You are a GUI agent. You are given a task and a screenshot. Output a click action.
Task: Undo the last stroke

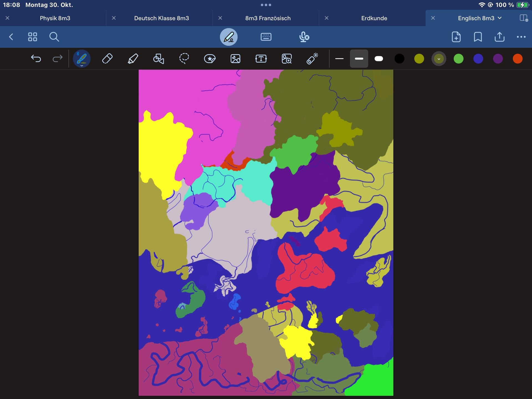click(x=36, y=59)
